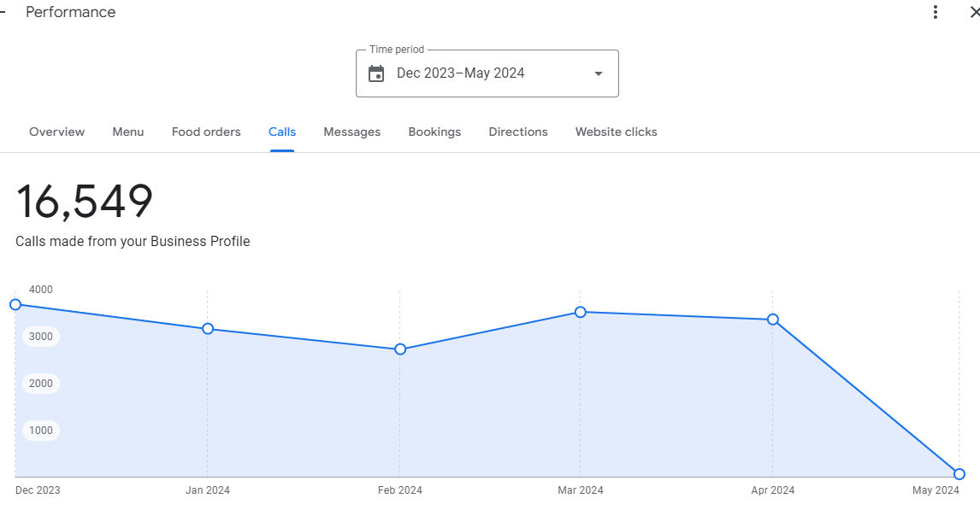Expand the Time period dropdown arrow
980x528 pixels.
click(599, 73)
